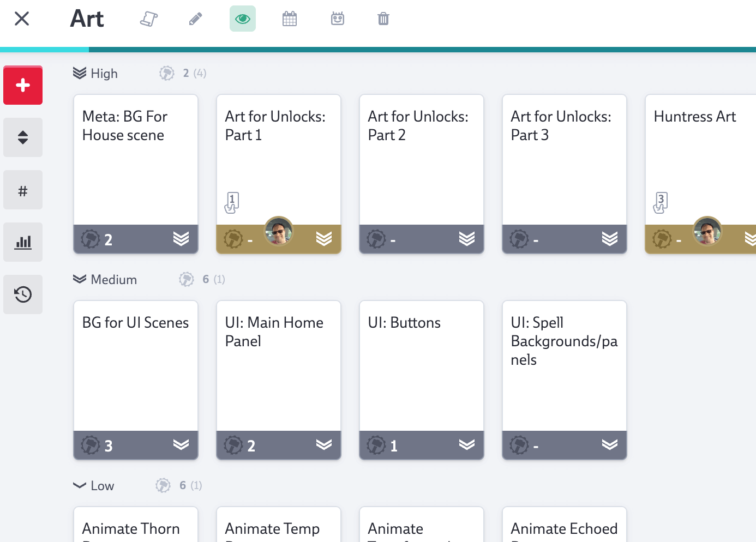Disable board watching via the eye toggle
Screen dimensions: 756x542
(242, 19)
